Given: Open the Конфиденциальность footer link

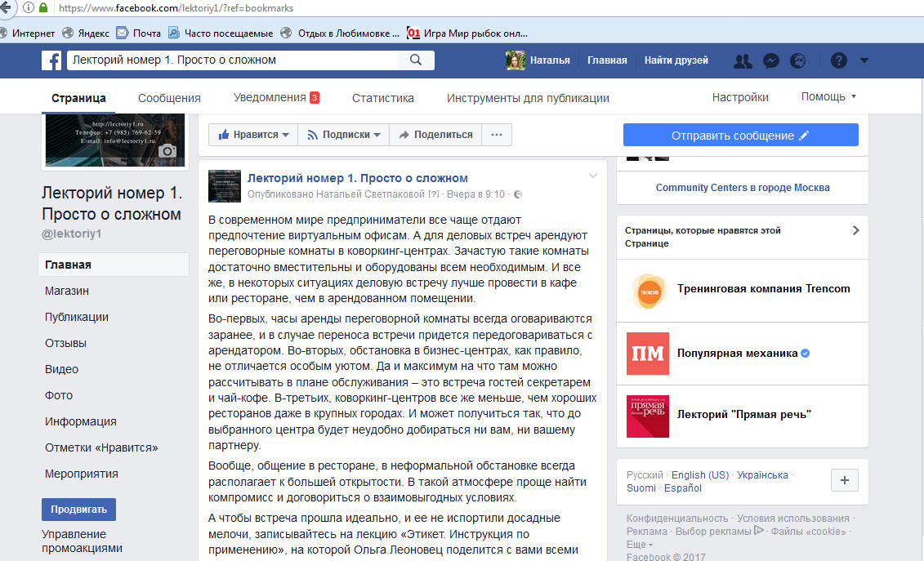Looking at the screenshot, I should (677, 518).
